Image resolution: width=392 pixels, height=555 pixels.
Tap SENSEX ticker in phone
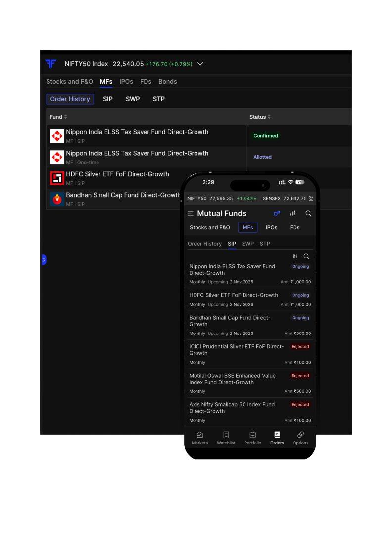[x=284, y=199]
